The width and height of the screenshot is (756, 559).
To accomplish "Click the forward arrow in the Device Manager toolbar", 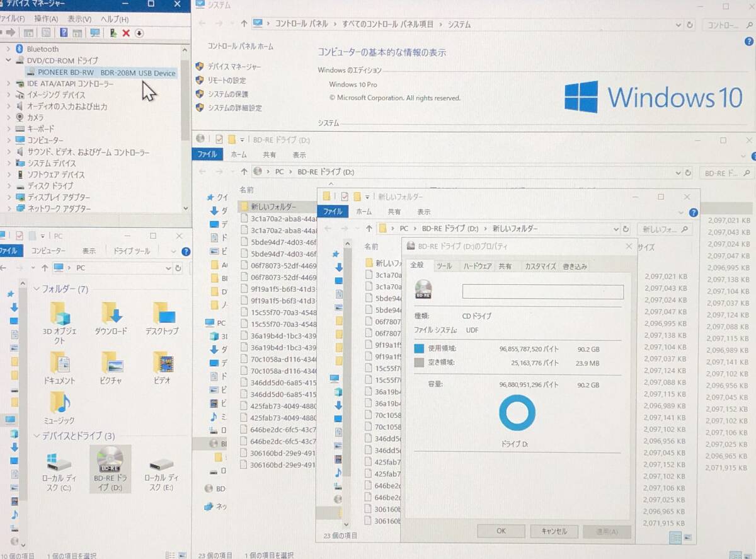I will pyautogui.click(x=11, y=33).
